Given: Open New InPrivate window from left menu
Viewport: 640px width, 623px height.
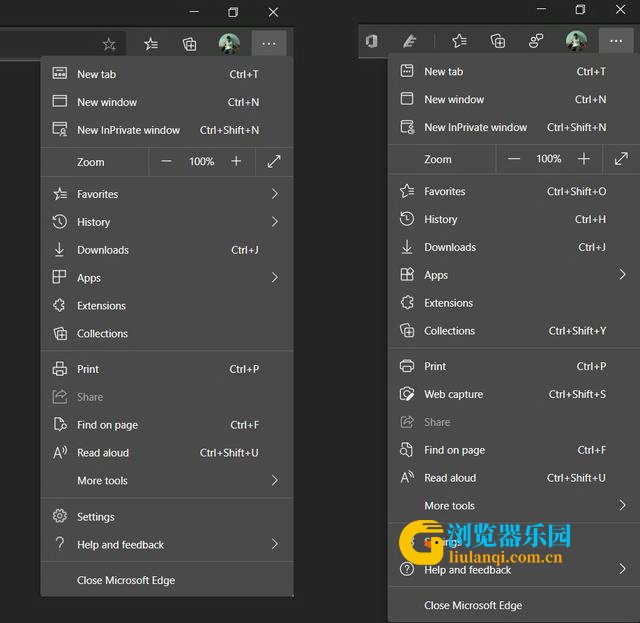Looking at the screenshot, I should pos(167,130).
